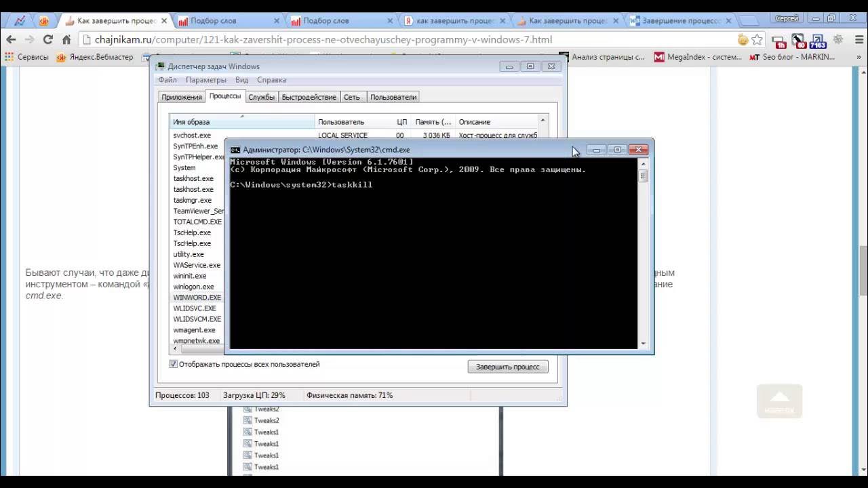Select the wininit.exe process
The height and width of the screenshot is (488, 868).
click(189, 277)
